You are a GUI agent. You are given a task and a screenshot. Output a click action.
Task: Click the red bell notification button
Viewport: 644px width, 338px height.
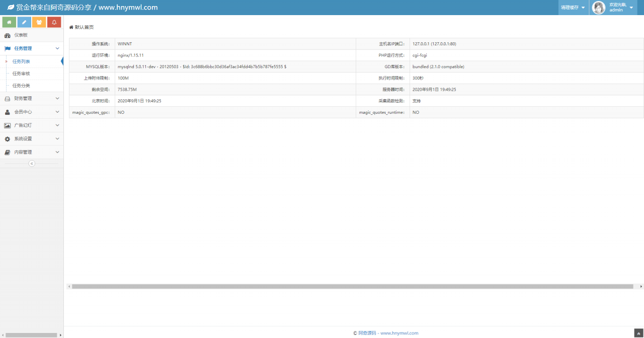(x=54, y=22)
